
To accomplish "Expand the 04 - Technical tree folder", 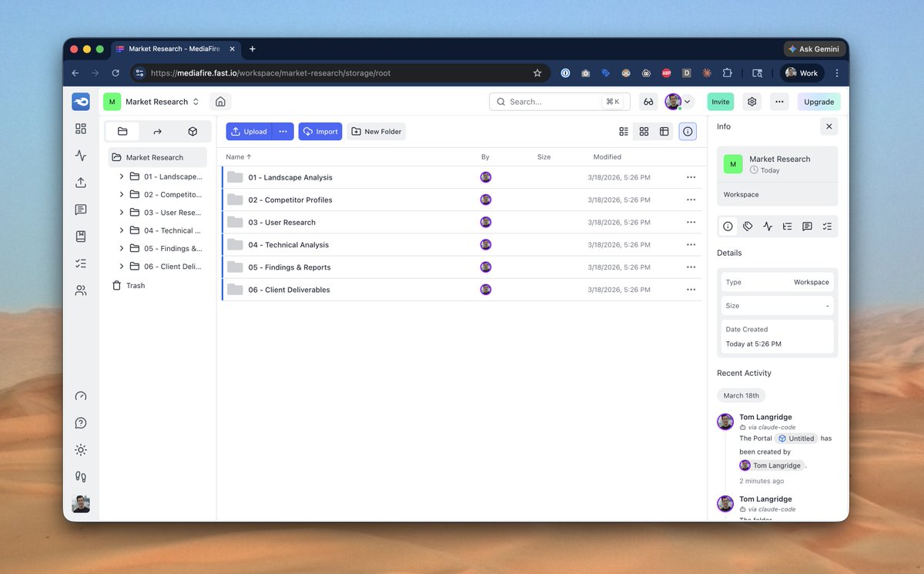I will (x=122, y=230).
